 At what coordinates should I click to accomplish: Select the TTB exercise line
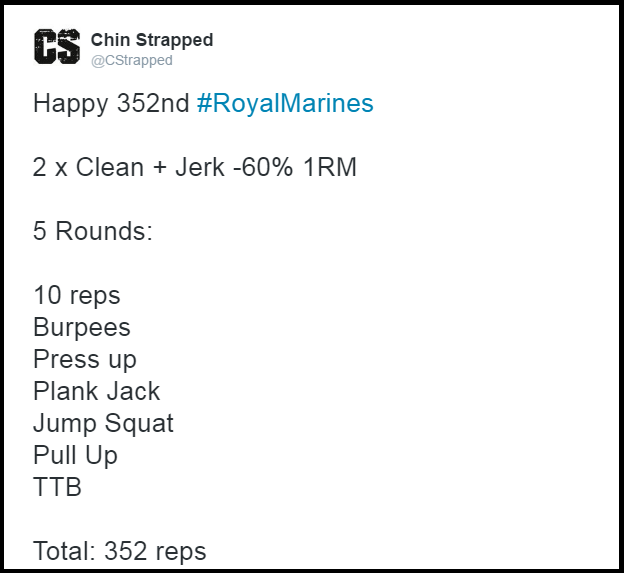coord(57,487)
